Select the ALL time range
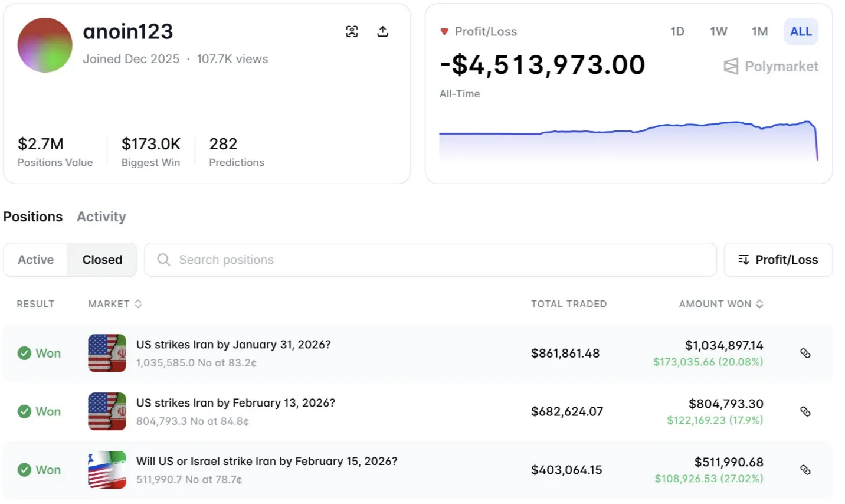 (x=801, y=32)
